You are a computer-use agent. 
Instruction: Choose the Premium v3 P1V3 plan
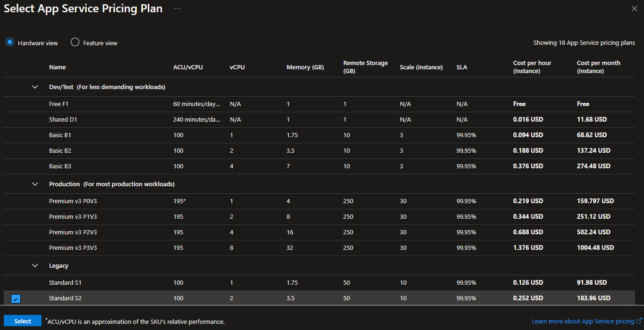click(319, 216)
